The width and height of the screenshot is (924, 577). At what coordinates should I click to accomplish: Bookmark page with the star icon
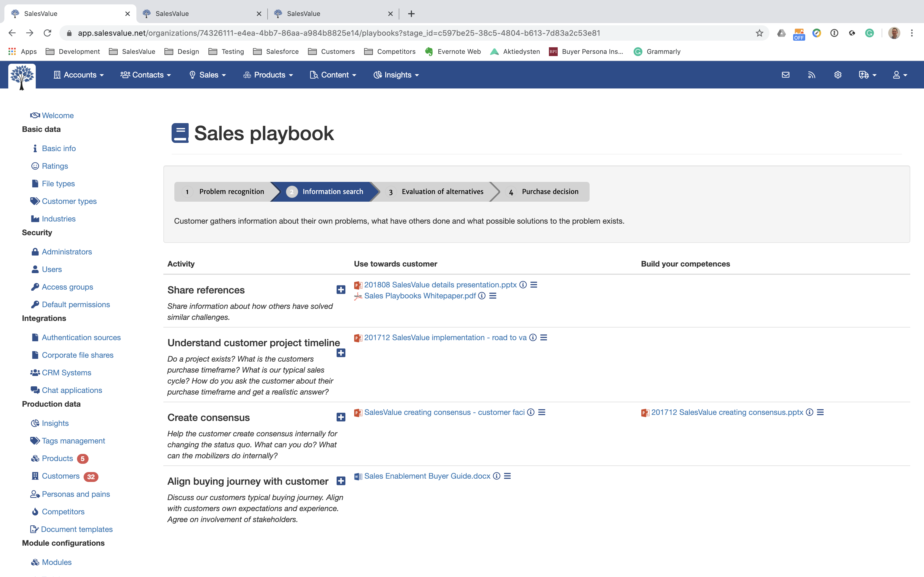[759, 33]
